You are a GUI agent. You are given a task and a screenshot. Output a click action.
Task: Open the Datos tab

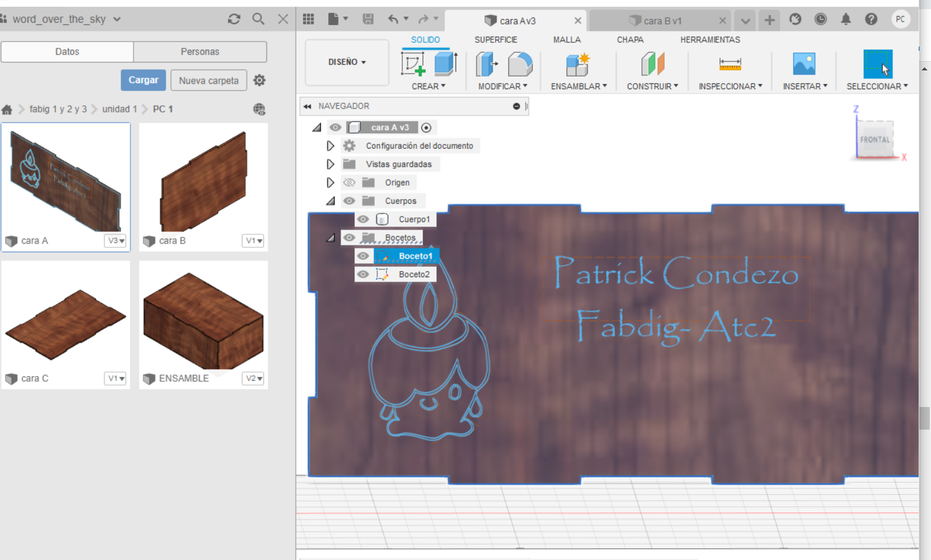[x=67, y=52]
